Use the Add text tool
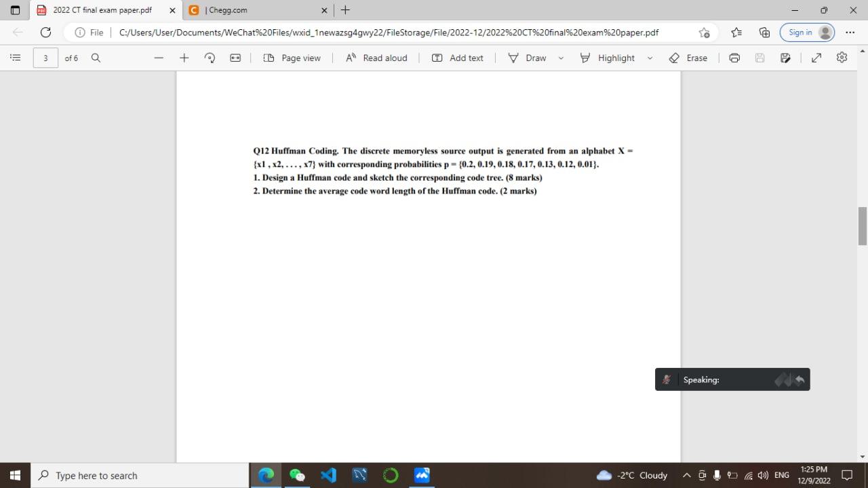This screenshot has width=868, height=488. pos(458,58)
